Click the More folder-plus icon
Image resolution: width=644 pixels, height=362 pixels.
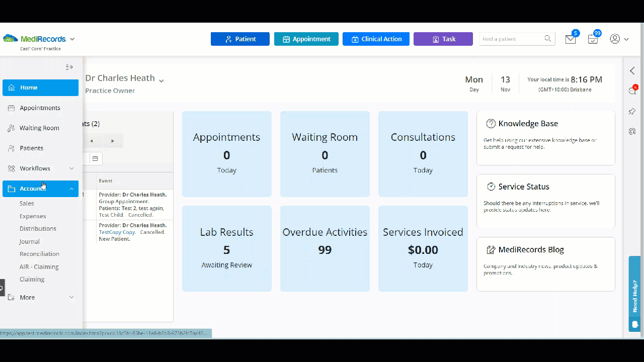(12, 297)
